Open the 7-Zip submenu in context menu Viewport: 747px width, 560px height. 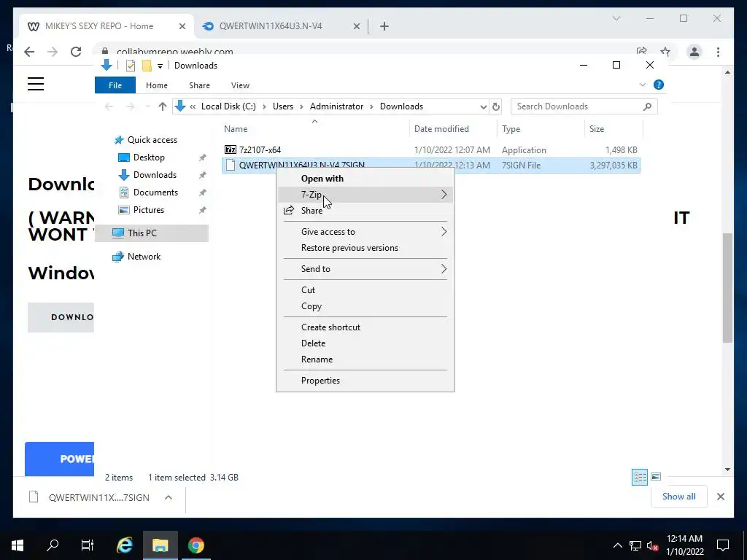pos(365,194)
